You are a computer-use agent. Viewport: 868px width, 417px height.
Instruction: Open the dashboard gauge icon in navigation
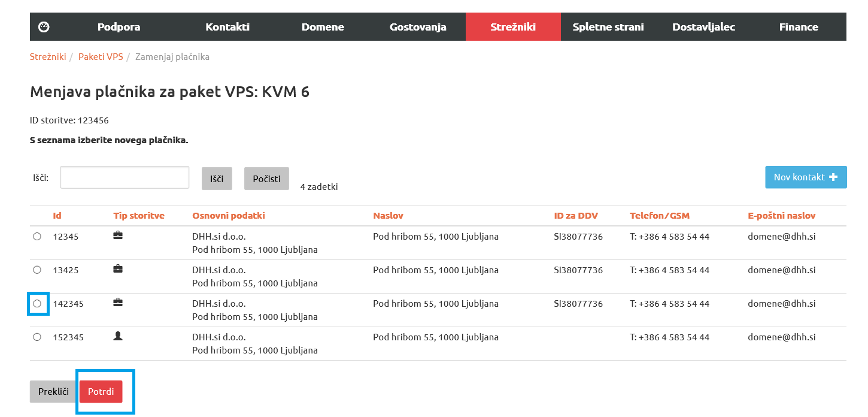pos(44,27)
